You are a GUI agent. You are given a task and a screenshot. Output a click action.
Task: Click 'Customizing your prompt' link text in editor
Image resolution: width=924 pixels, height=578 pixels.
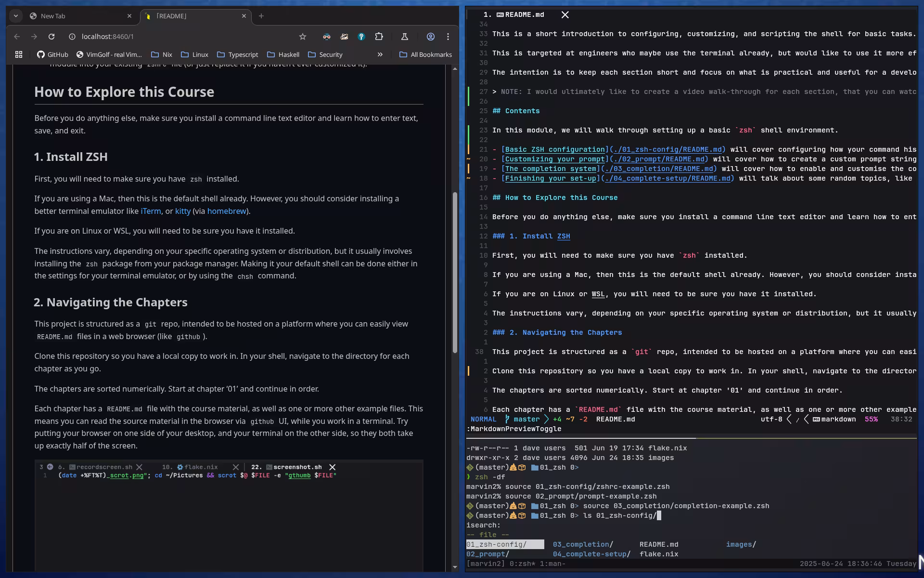555,159
